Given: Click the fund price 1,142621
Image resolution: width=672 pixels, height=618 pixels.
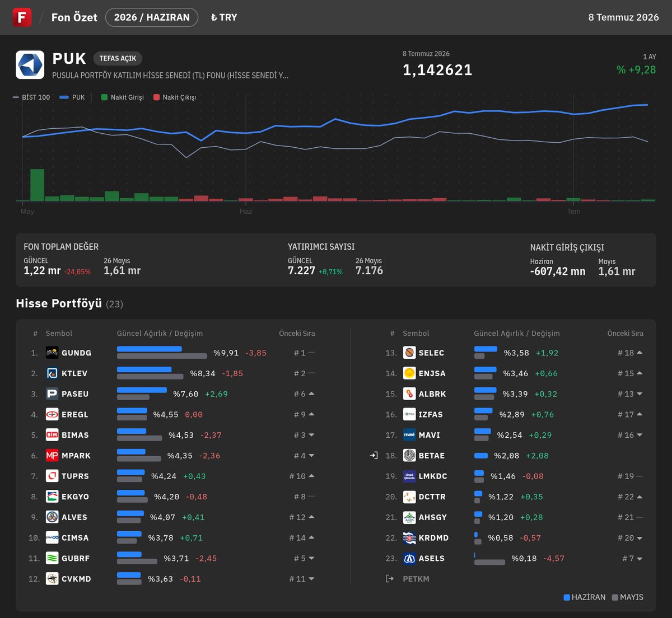Looking at the screenshot, I should (x=437, y=70).
